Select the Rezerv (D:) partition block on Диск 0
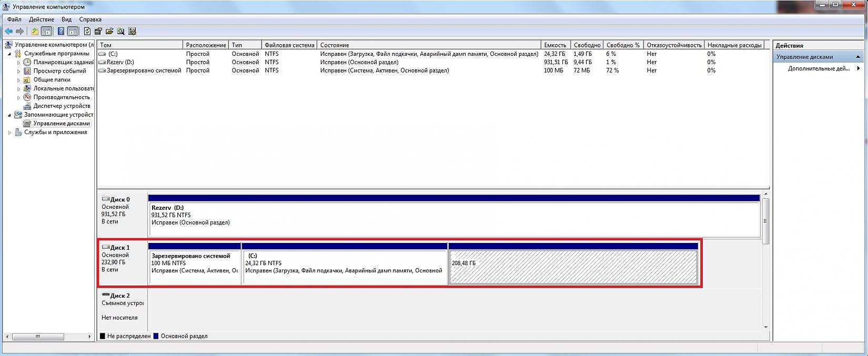Image resolution: width=868 pixels, height=356 pixels. pos(455,216)
